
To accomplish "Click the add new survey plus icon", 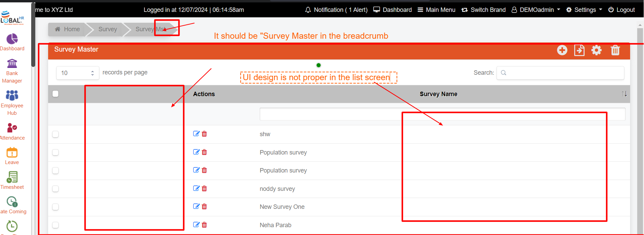I will click(x=562, y=50).
